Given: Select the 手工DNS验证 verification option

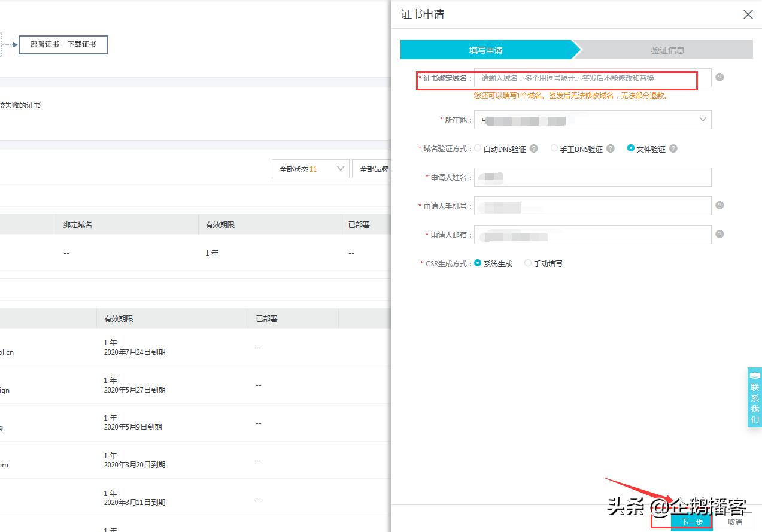Looking at the screenshot, I should 554,148.
